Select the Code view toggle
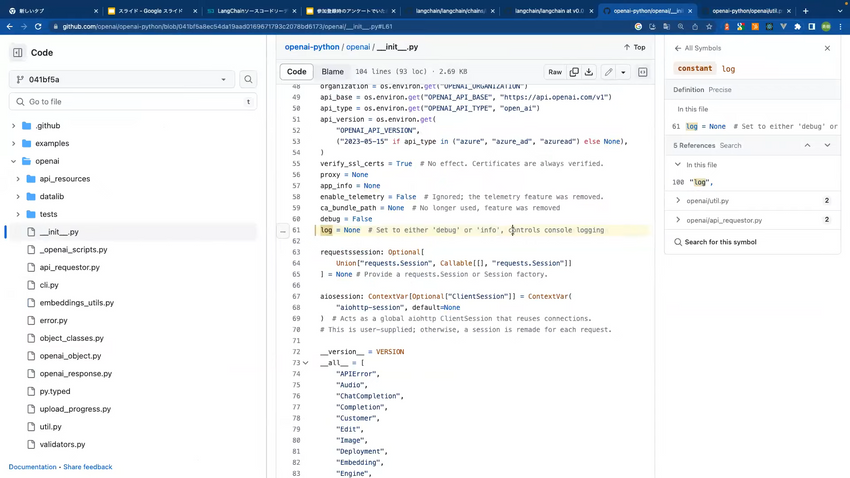Image resolution: width=850 pixels, height=478 pixels. [x=297, y=72]
